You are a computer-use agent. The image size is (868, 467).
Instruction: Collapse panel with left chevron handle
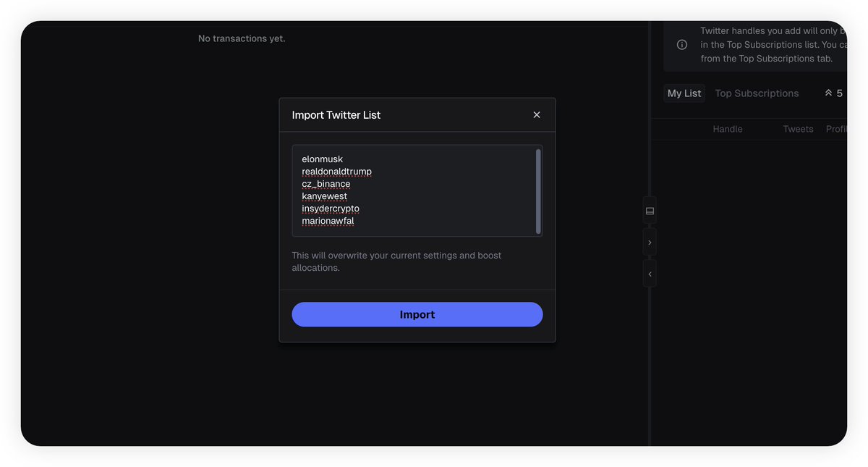pyautogui.click(x=650, y=274)
